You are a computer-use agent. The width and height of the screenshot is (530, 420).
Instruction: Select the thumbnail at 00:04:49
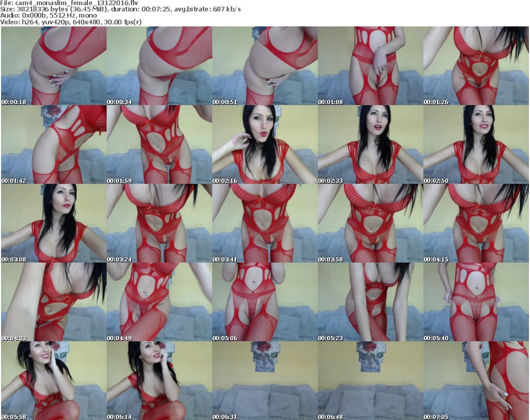[159, 302]
